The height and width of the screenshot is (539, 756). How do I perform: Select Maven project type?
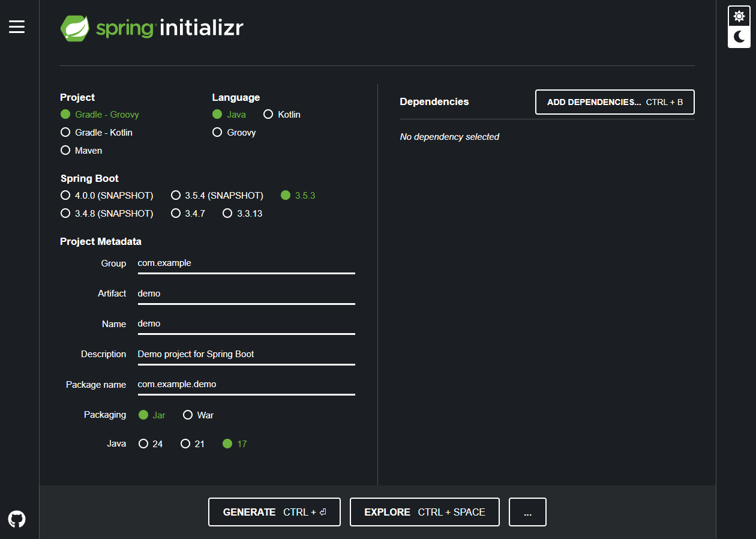click(82, 150)
